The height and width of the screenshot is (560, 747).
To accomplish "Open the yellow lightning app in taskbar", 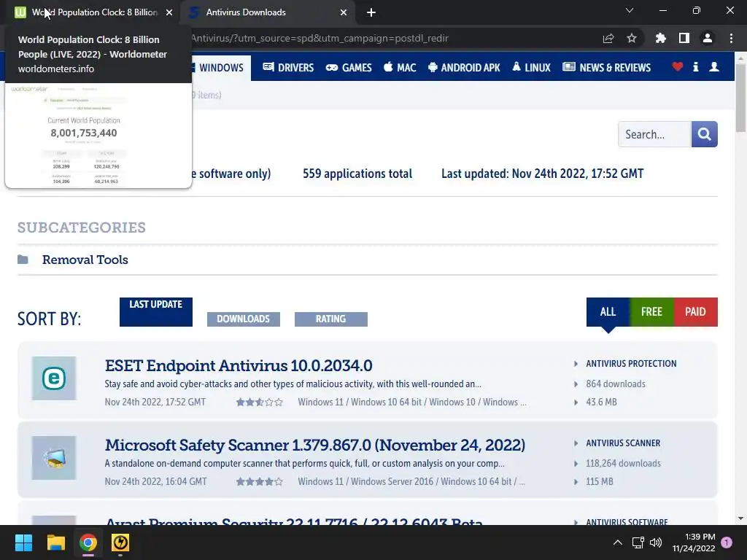I will 120,542.
